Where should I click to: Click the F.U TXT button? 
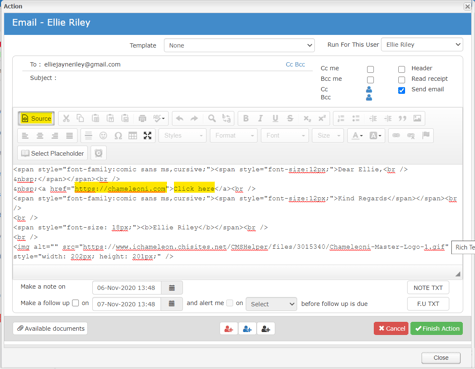pos(428,304)
